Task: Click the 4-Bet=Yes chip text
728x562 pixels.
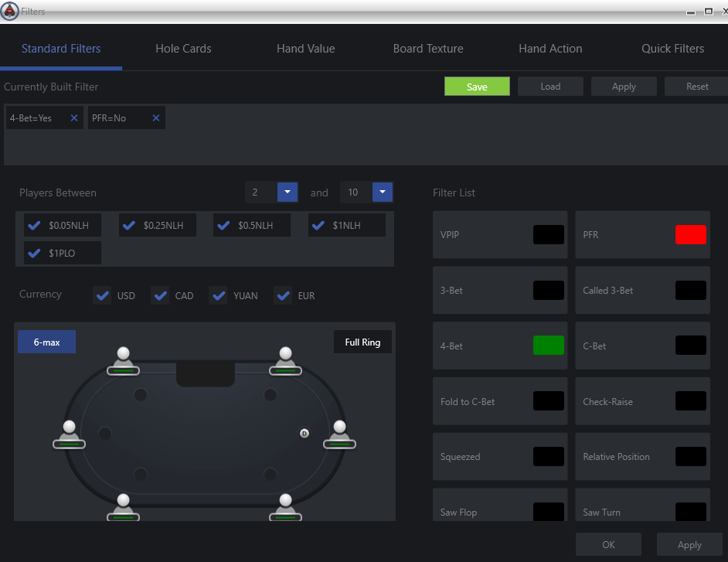Action: pos(31,118)
